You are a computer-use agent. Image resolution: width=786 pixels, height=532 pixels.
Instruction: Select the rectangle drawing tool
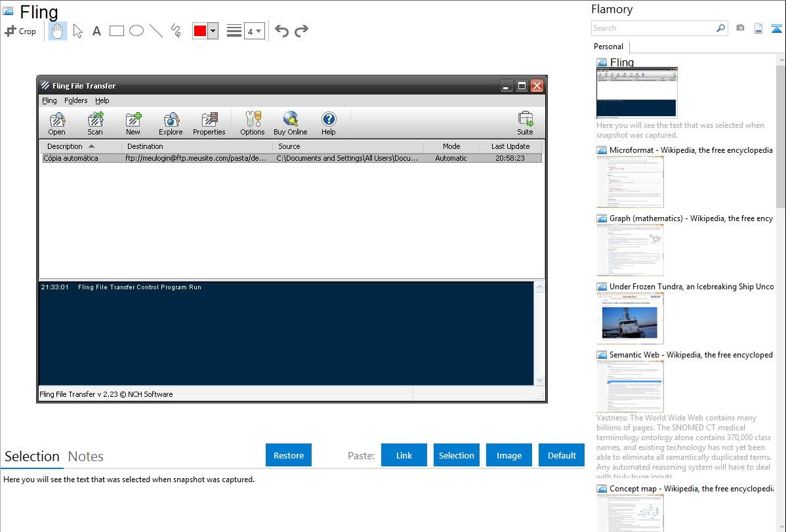(116, 31)
